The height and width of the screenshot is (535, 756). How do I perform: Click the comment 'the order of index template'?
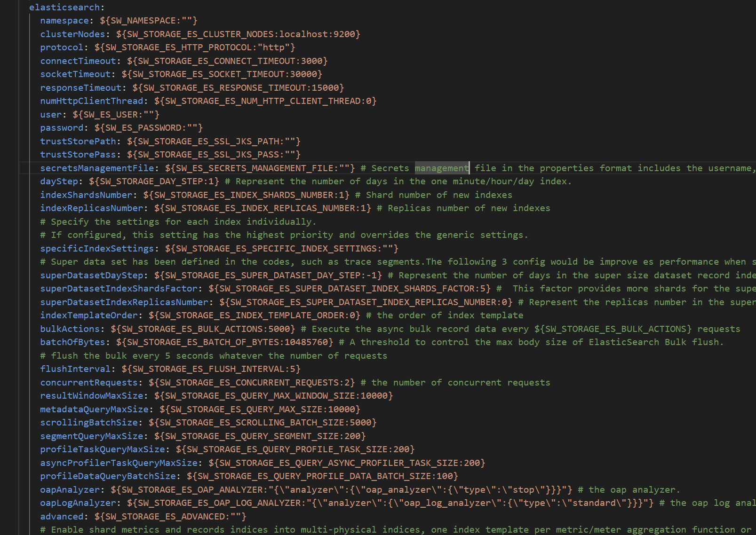(445, 315)
